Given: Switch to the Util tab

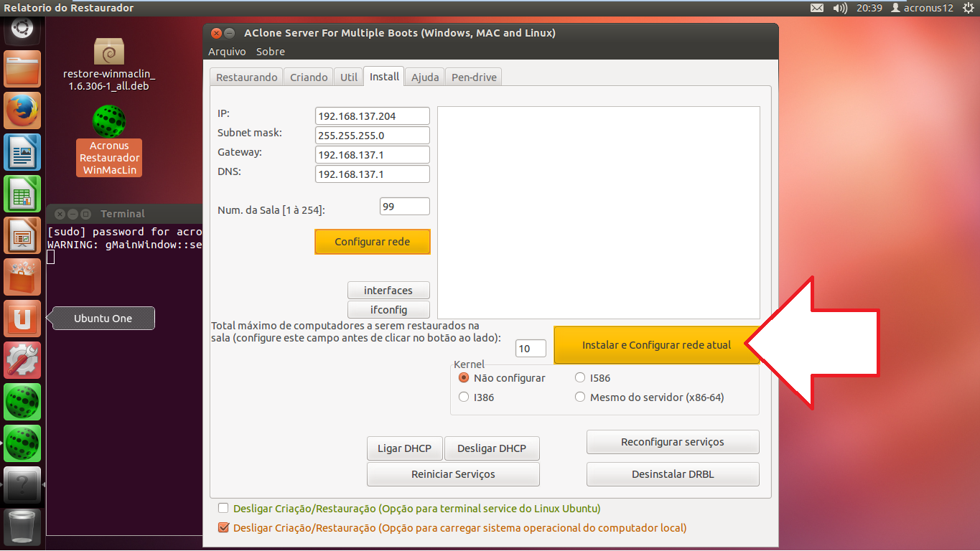Looking at the screenshot, I should tap(349, 77).
